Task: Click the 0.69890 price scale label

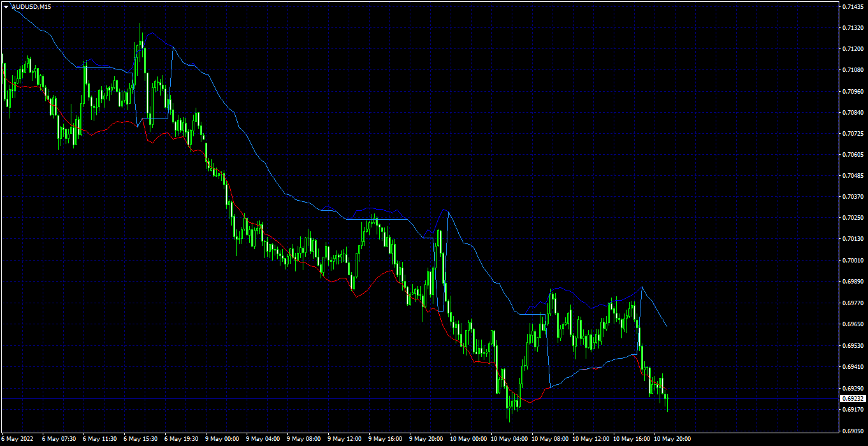Action: 853,281
